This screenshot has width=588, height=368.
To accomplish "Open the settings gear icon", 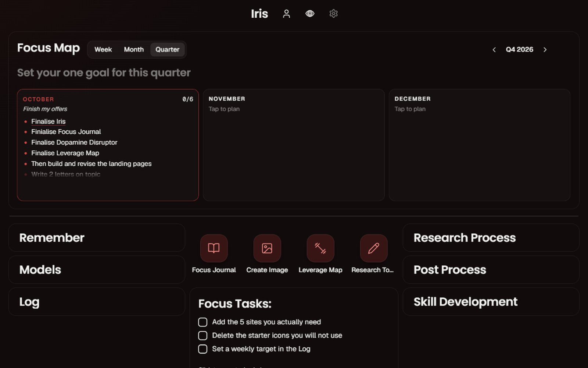I will tap(333, 14).
